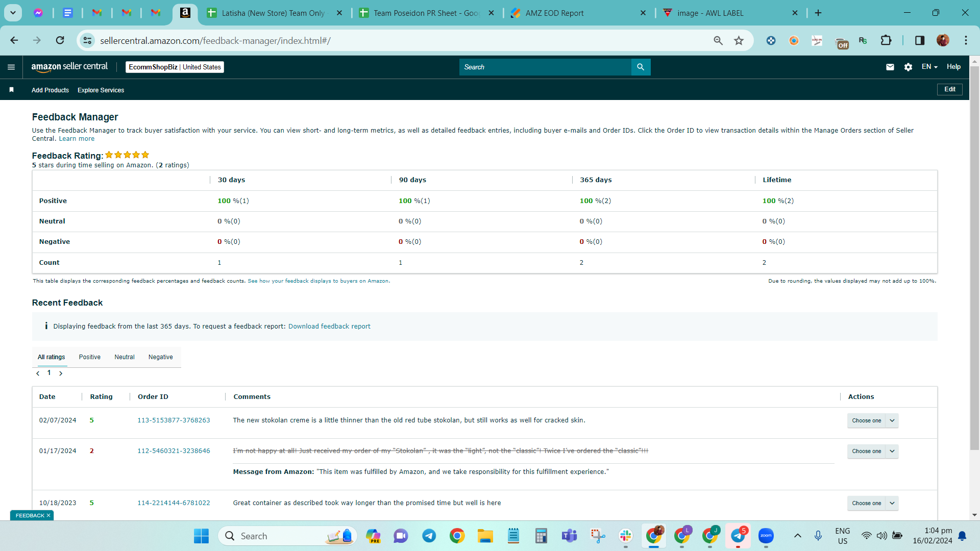
Task: Toggle the browser side panel
Action: tap(920, 40)
